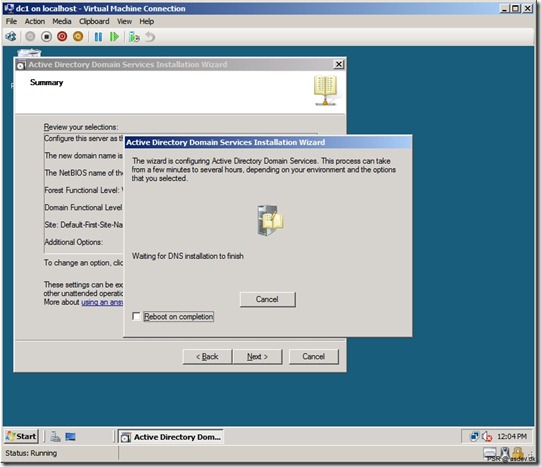The height and width of the screenshot is (467, 541).
Task: Click the Revert toolbar icon
Action: (x=150, y=37)
